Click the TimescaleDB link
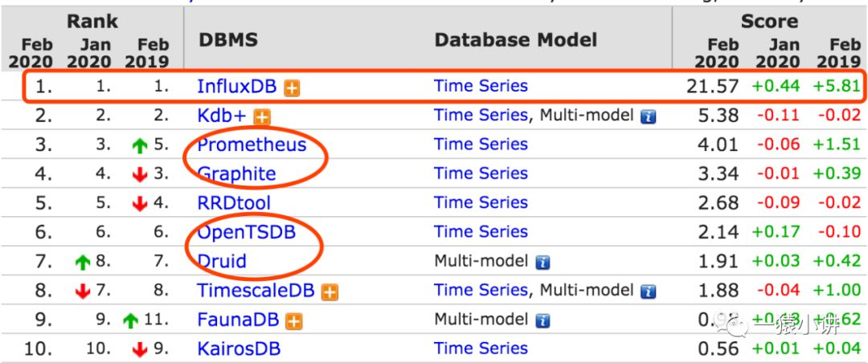 pos(256,292)
